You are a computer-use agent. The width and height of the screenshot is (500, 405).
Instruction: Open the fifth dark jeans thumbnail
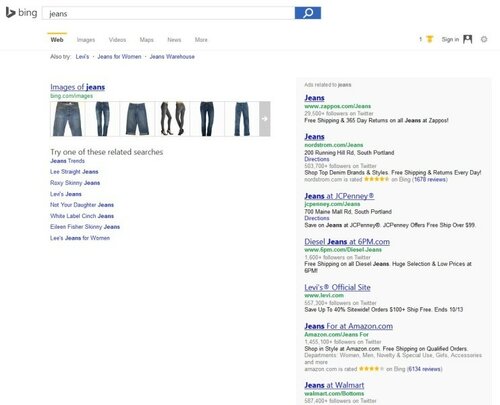207,119
